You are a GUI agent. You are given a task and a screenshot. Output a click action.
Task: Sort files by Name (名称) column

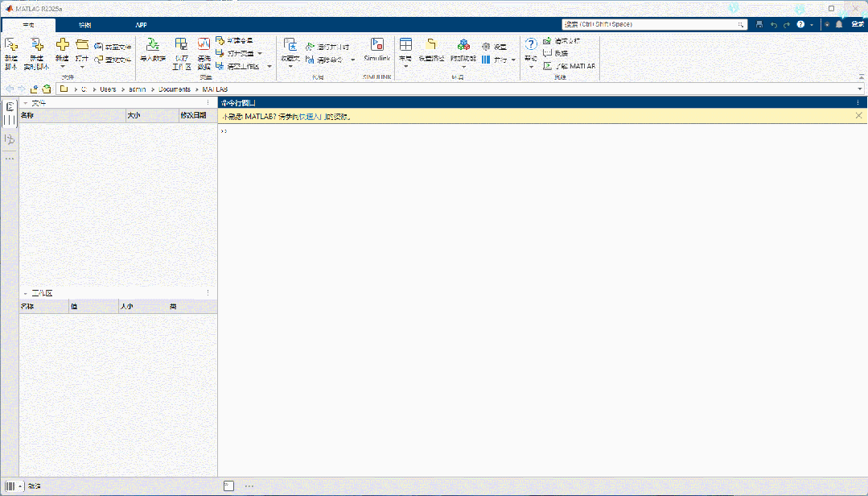tap(72, 115)
